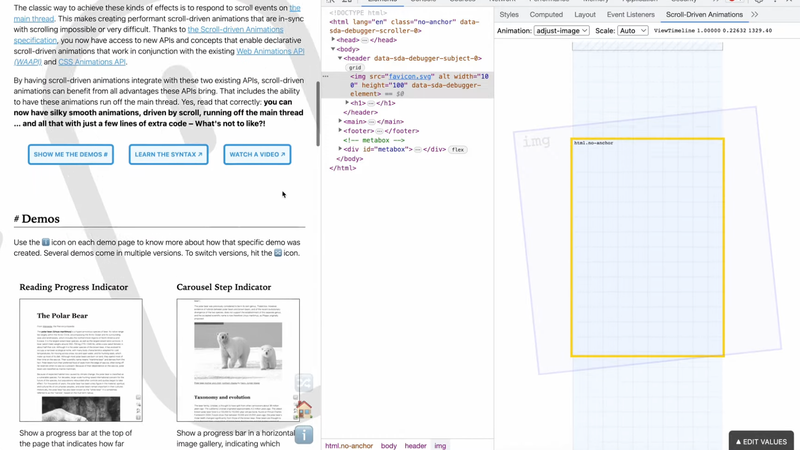
Task: Expand the div#metabox node
Action: coord(340,148)
